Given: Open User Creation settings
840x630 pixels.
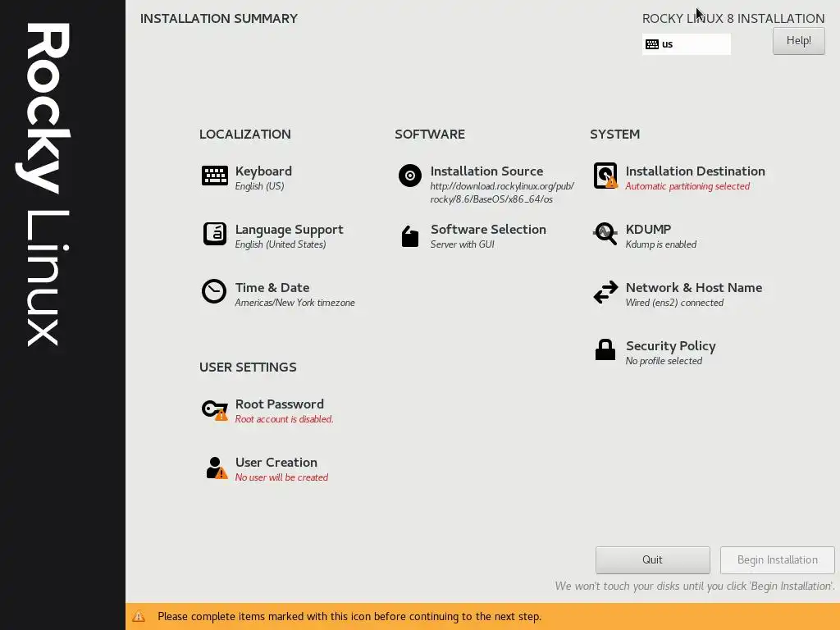Looking at the screenshot, I should [276, 463].
